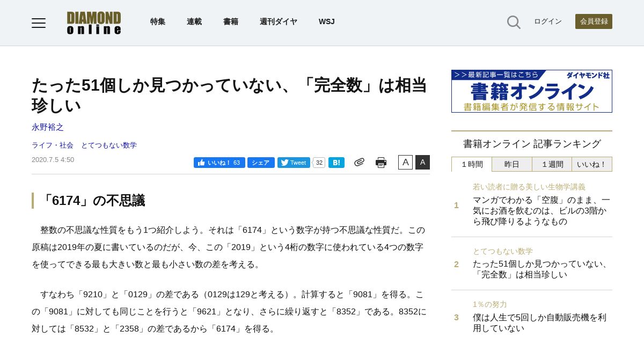Click the 書籍オンライン 記事ランキング heading
This screenshot has height=338, width=644.
(532, 144)
